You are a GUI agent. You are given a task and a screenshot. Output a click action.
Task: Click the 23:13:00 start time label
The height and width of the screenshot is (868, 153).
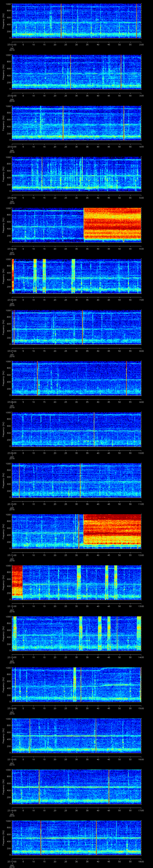[12, 657]
